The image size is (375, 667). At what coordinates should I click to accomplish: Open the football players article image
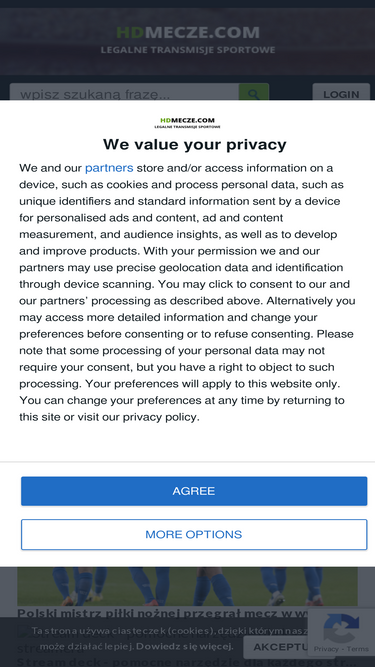point(188,586)
